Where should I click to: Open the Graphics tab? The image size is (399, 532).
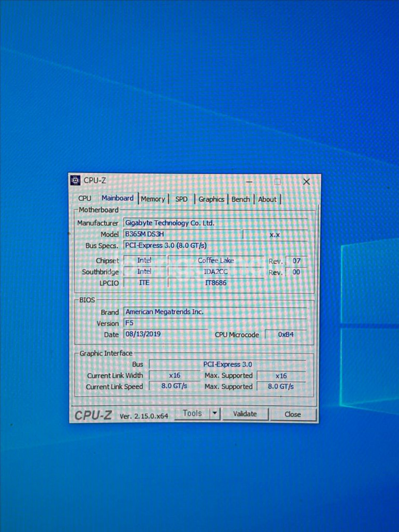click(x=211, y=199)
